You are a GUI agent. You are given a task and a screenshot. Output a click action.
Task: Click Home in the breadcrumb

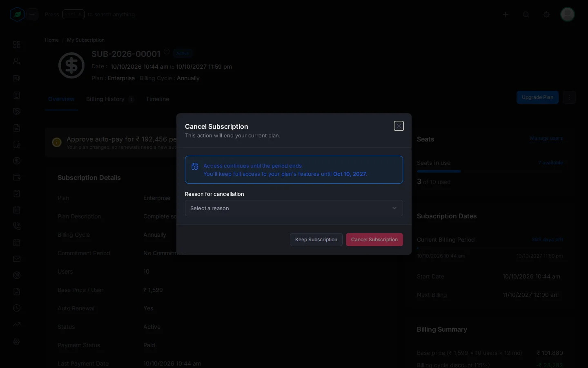[x=52, y=40]
